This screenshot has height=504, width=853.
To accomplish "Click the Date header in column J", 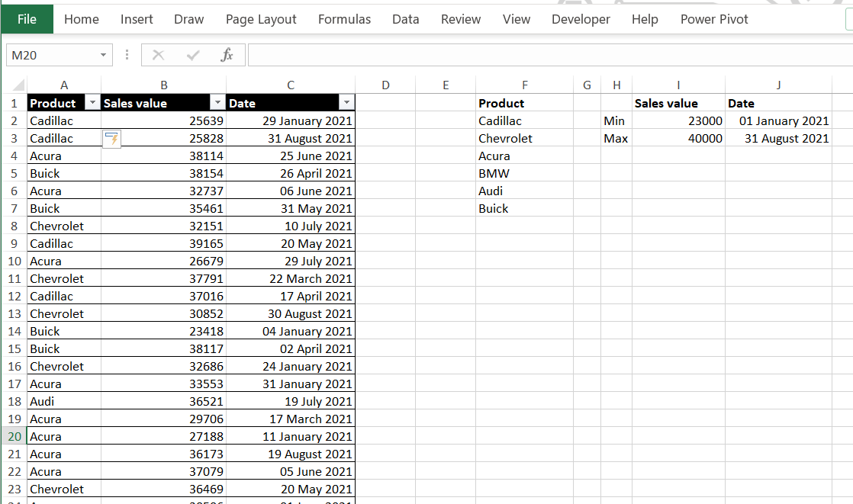I will pyautogui.click(x=778, y=103).
